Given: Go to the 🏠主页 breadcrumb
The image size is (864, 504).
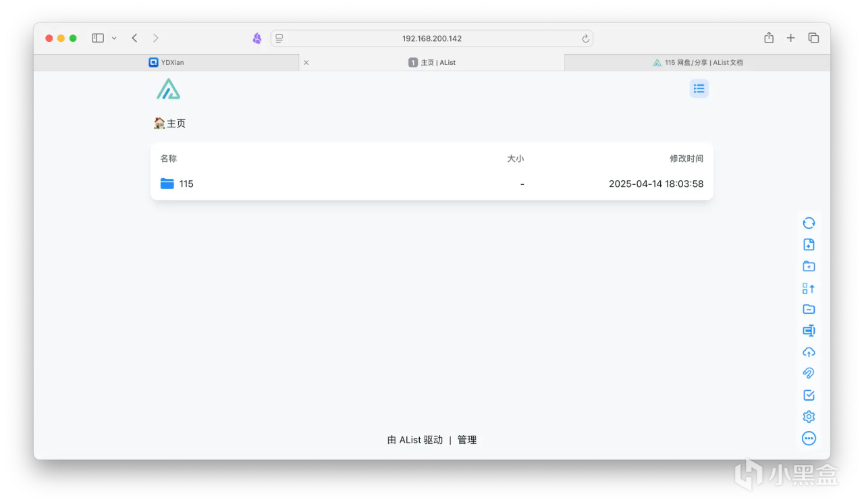Looking at the screenshot, I should tap(169, 123).
